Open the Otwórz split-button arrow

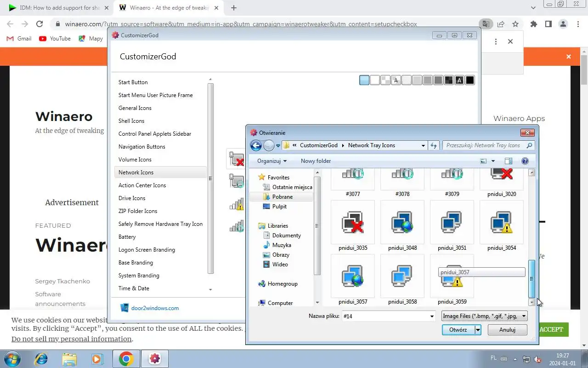(x=478, y=330)
